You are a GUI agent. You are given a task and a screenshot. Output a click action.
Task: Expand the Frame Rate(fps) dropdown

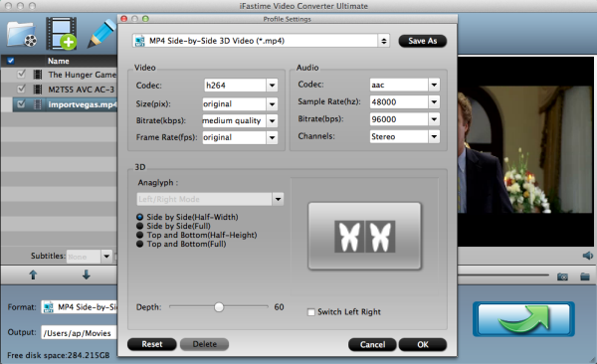[x=272, y=137]
